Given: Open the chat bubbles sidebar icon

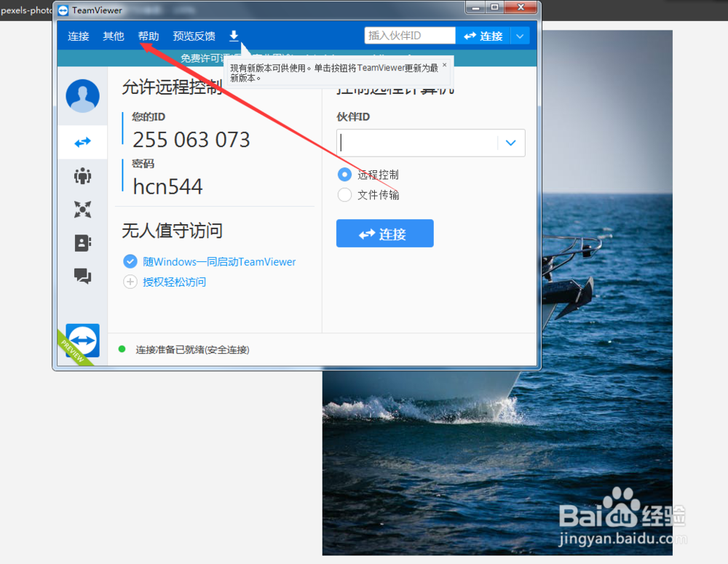Looking at the screenshot, I should [83, 277].
